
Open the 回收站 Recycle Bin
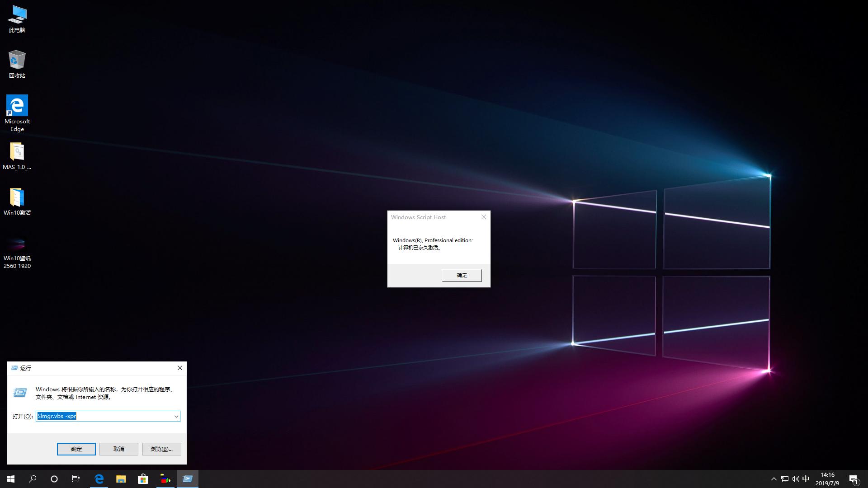pyautogui.click(x=17, y=61)
